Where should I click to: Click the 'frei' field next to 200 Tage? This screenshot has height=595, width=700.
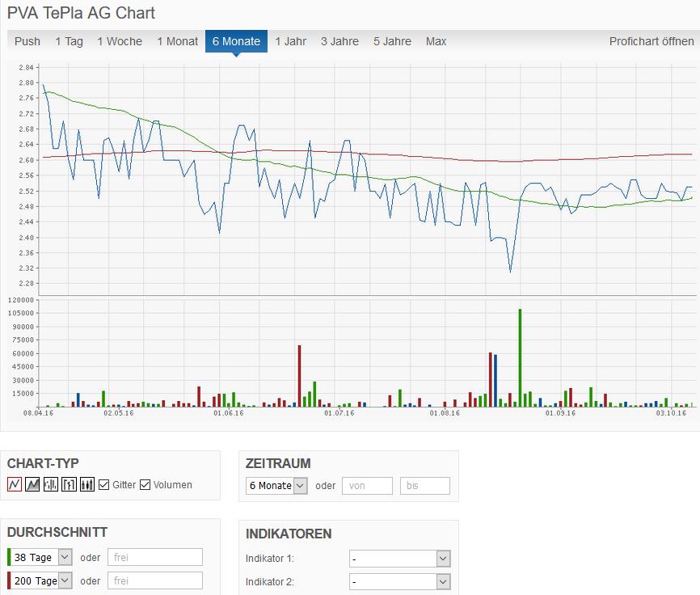point(155,580)
